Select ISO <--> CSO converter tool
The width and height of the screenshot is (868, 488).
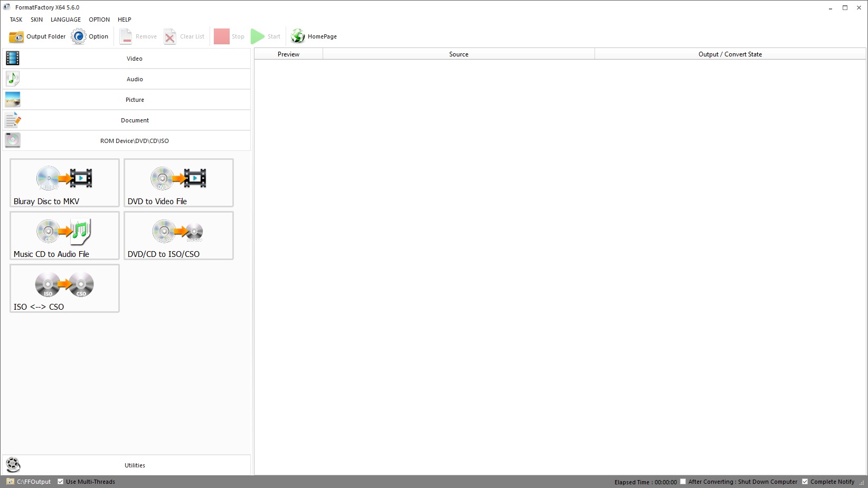tap(64, 288)
